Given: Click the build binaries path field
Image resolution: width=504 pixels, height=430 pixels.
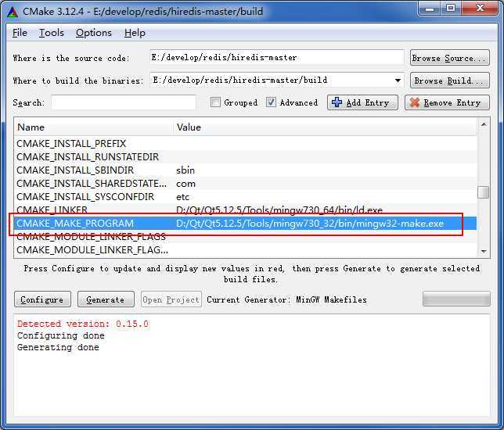Looking at the screenshot, I should click(x=277, y=81).
